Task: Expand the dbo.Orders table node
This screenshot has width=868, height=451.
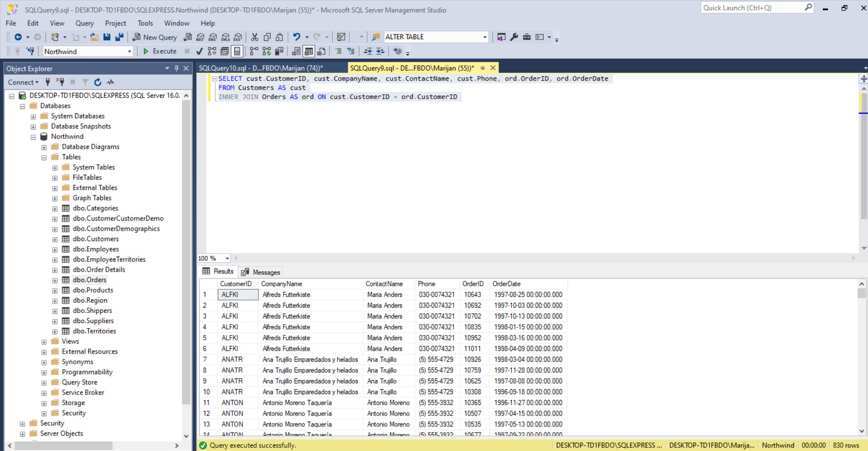Action: (55, 280)
